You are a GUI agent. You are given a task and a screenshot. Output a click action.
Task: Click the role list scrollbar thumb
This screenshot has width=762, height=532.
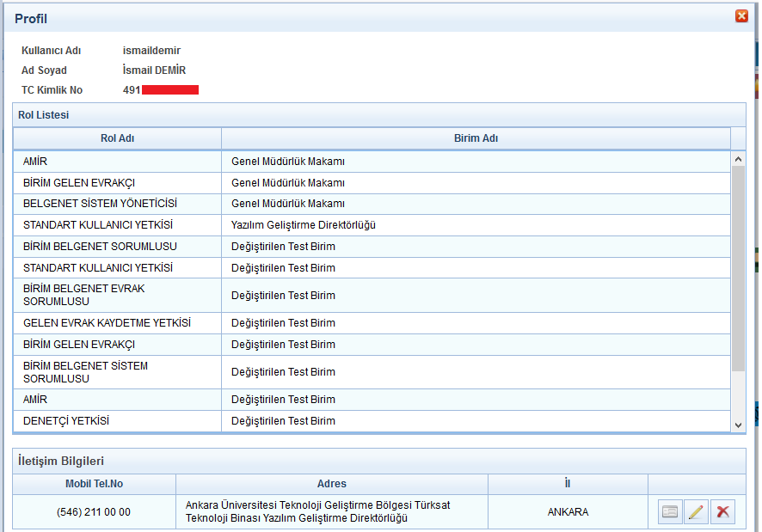pyautogui.click(x=738, y=268)
